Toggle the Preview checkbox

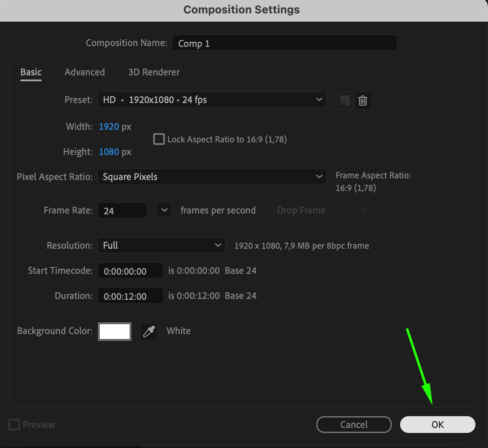pyautogui.click(x=14, y=425)
